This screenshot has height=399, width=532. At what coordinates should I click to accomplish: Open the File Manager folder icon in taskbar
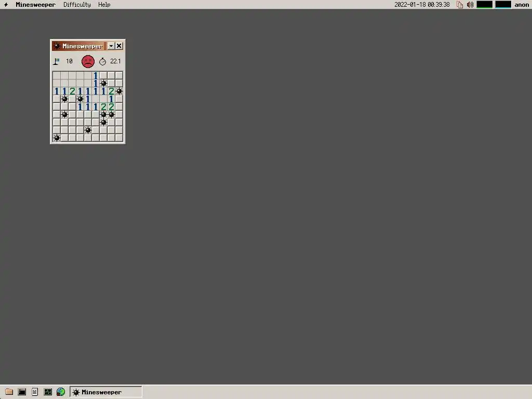pyautogui.click(x=9, y=392)
